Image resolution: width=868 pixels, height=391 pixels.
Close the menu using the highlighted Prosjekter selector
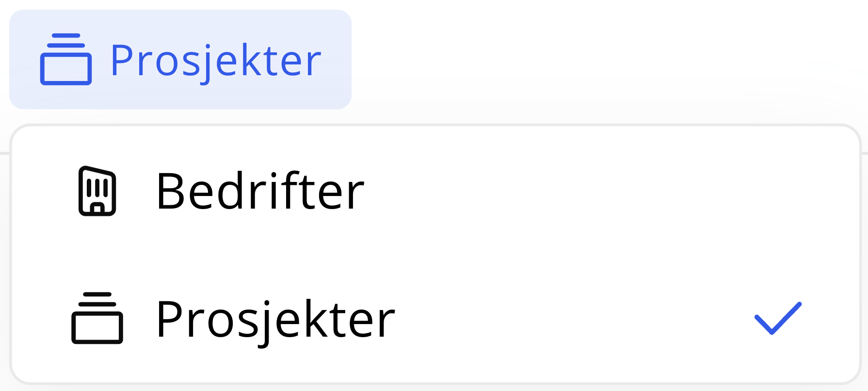click(x=180, y=59)
